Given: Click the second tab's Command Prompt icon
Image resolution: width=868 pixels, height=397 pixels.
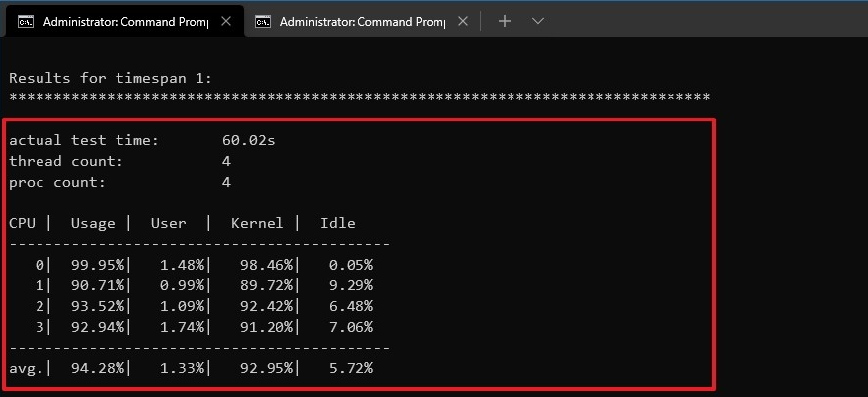Looking at the screenshot, I should [264, 21].
